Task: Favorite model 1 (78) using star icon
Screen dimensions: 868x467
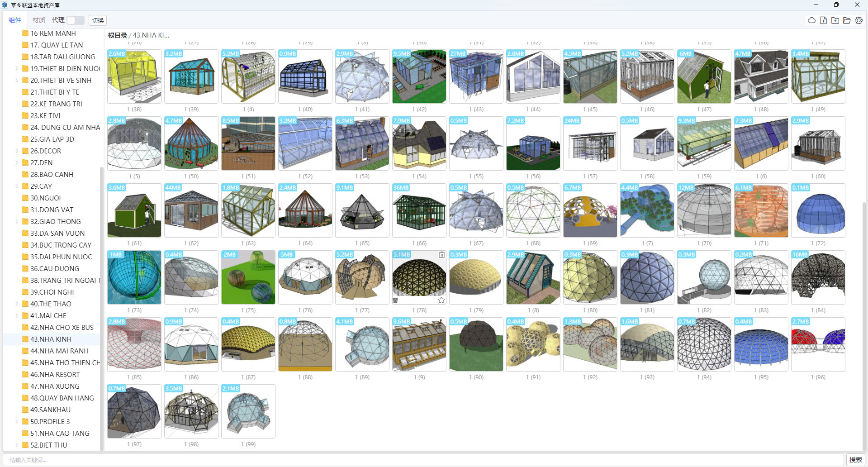Action: coord(441,300)
